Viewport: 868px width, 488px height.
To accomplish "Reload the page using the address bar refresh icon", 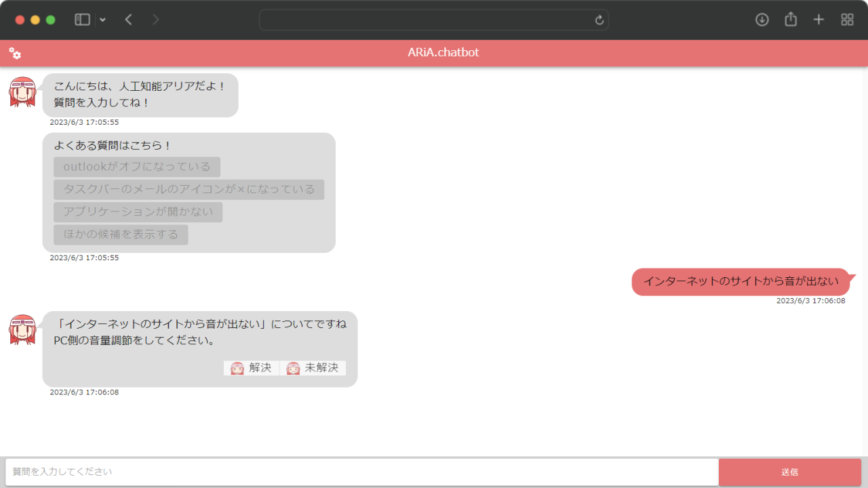I will (x=599, y=20).
